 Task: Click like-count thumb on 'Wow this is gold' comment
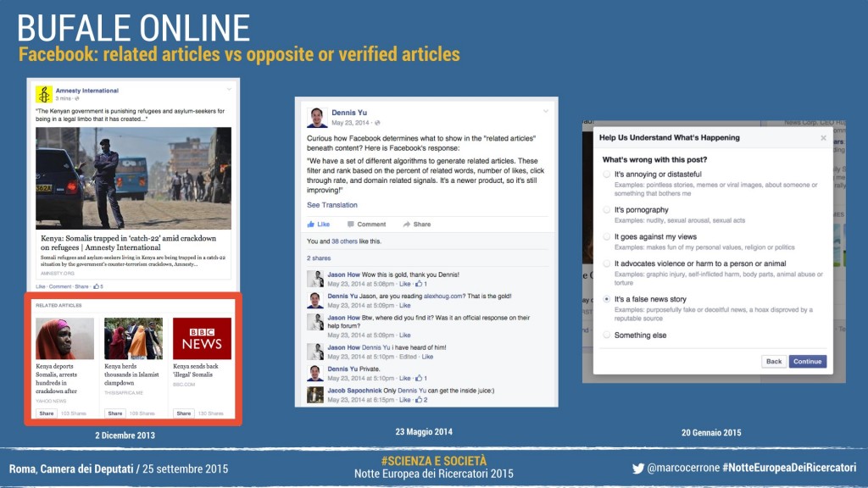click(x=419, y=284)
